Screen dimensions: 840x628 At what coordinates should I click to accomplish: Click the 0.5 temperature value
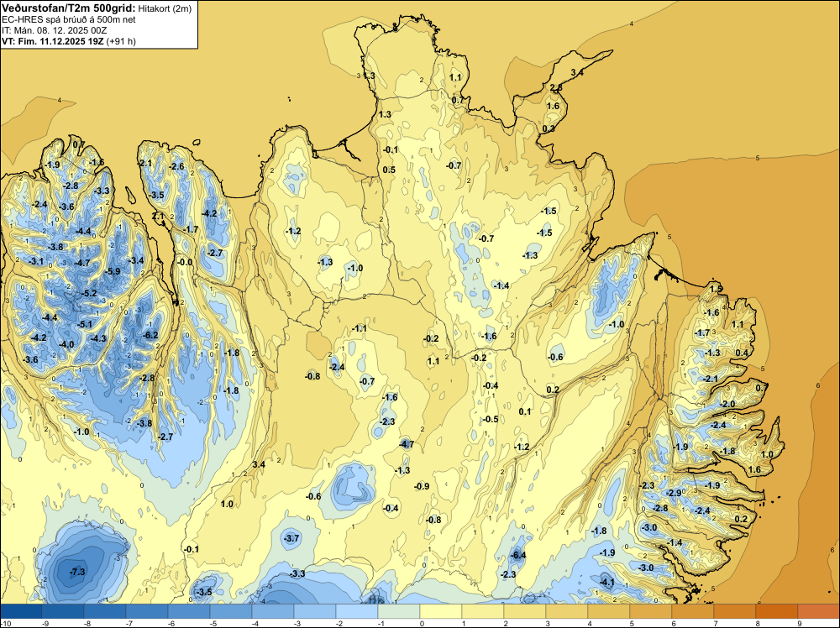click(x=389, y=170)
